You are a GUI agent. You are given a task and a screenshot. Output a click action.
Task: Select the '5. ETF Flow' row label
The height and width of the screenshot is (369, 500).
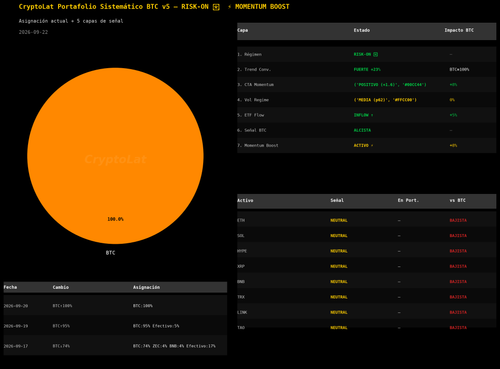coord(251,115)
